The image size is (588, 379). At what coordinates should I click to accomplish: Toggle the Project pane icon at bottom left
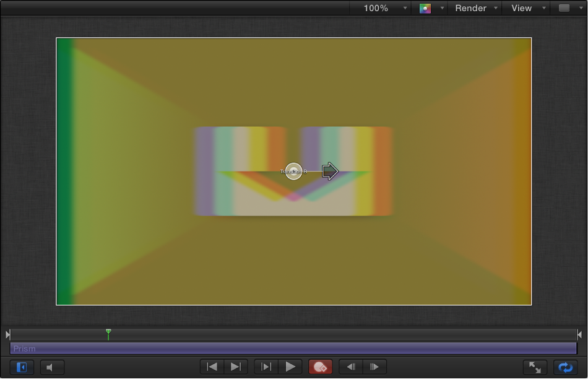(x=20, y=367)
